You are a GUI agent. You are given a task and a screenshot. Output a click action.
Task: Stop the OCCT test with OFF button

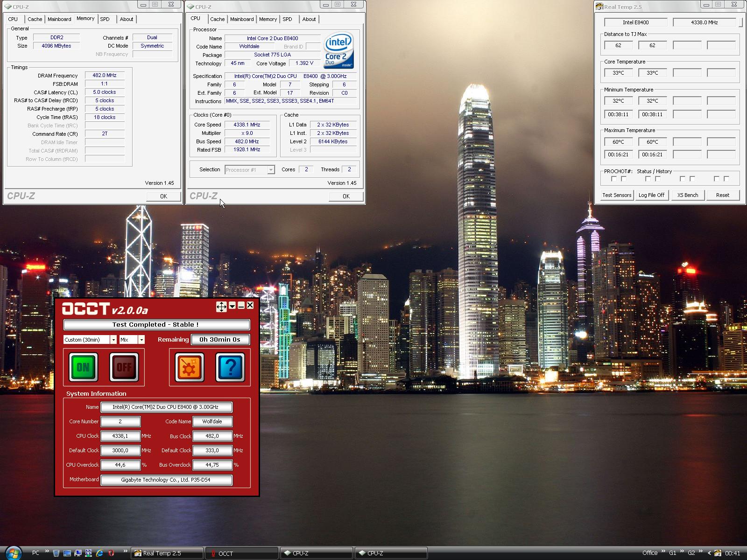click(124, 367)
